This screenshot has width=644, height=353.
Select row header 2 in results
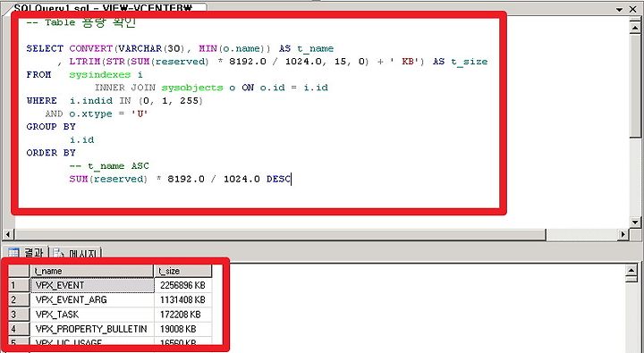(x=19, y=300)
